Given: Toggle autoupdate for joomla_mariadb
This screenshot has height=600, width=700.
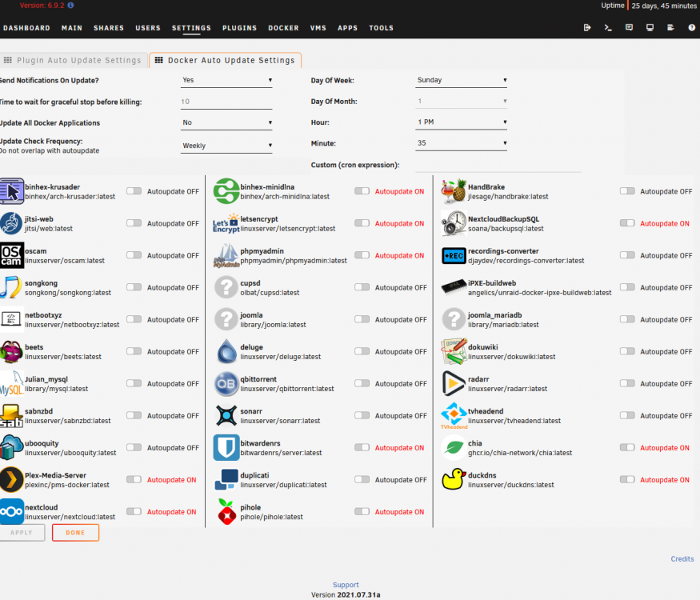Looking at the screenshot, I should 627,319.
